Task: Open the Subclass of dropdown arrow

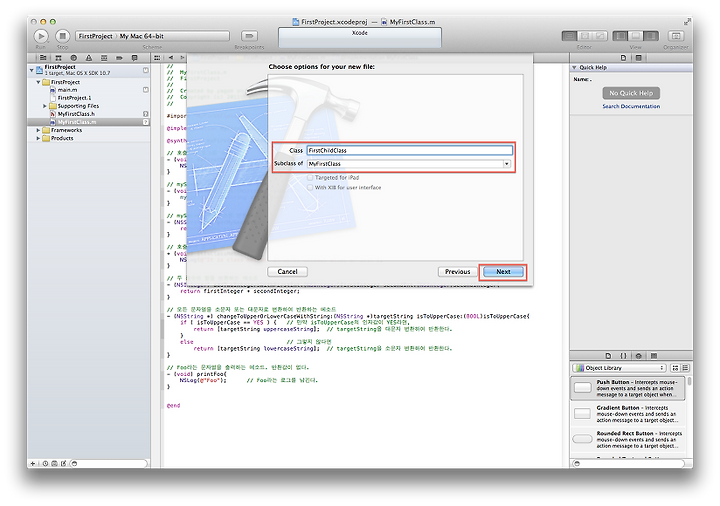Action: (506, 164)
